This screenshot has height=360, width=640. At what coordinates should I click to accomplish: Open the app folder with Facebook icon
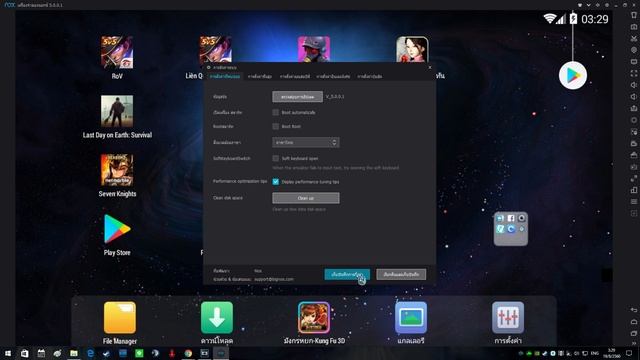click(511, 229)
